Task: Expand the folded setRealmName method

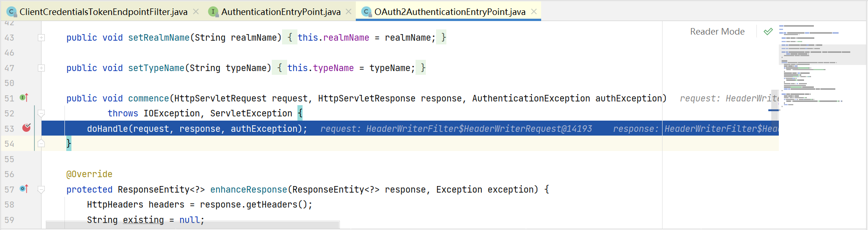Action: coord(41,37)
